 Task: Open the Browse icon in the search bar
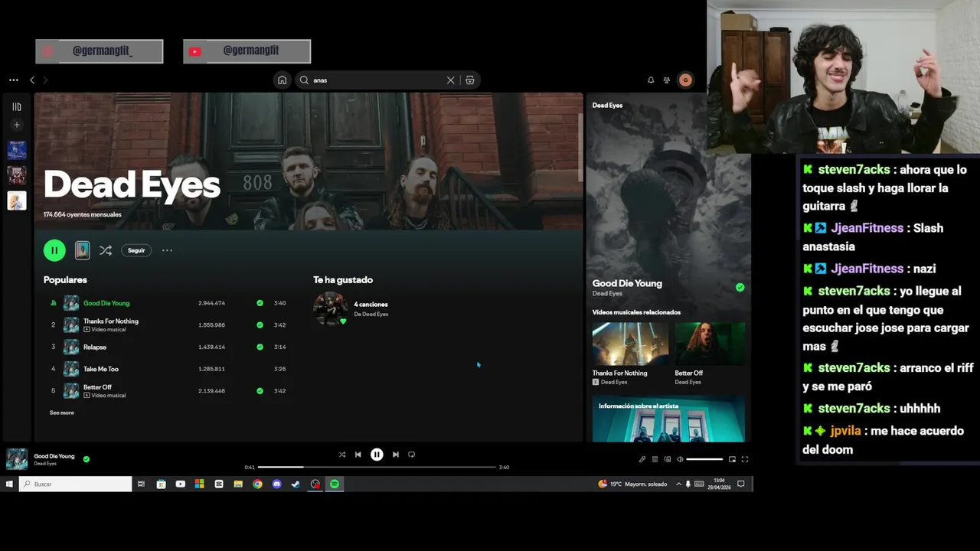[470, 80]
